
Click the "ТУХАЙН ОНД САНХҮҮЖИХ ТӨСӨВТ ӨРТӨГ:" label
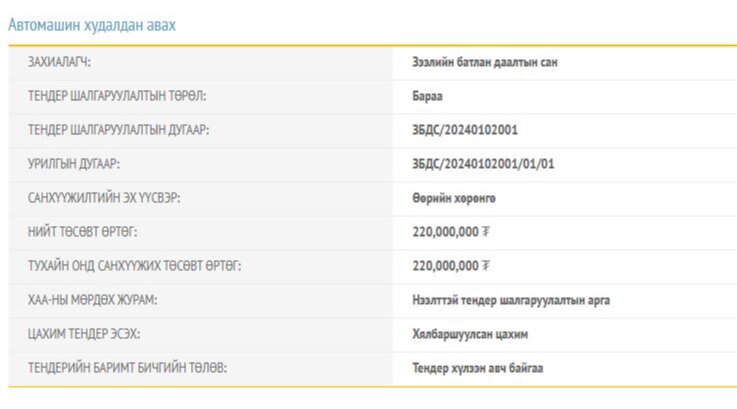[134, 266]
